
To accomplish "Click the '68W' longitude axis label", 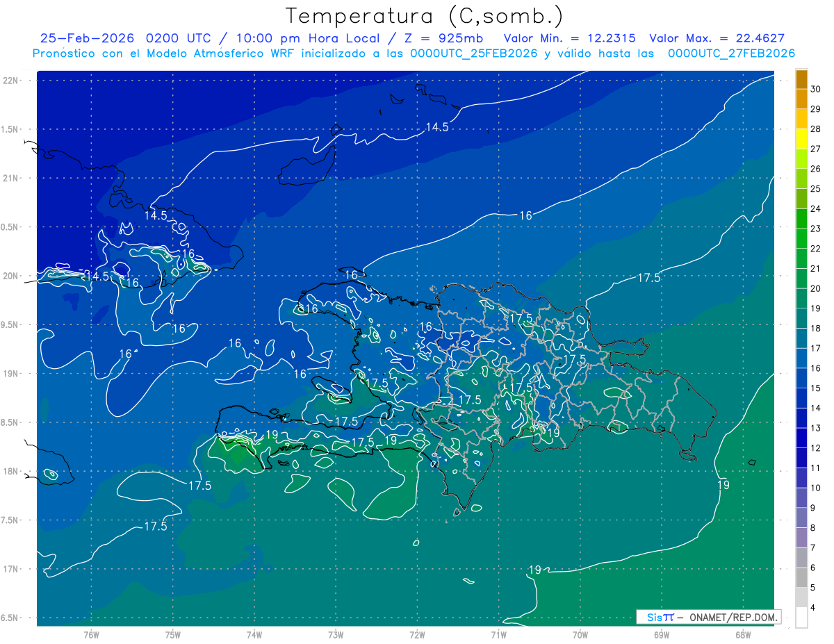I will pos(742,634).
